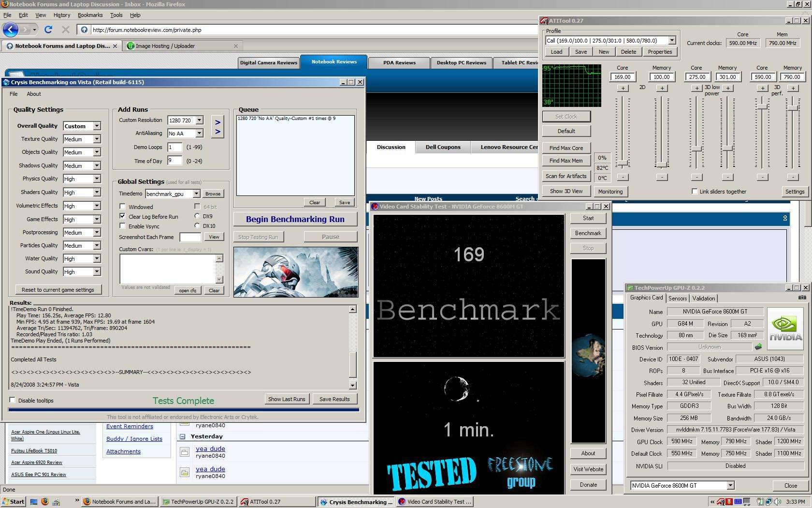Click upper add-to-queue arrow in Crysis tool
This screenshot has width=812, height=508.
[x=217, y=122]
